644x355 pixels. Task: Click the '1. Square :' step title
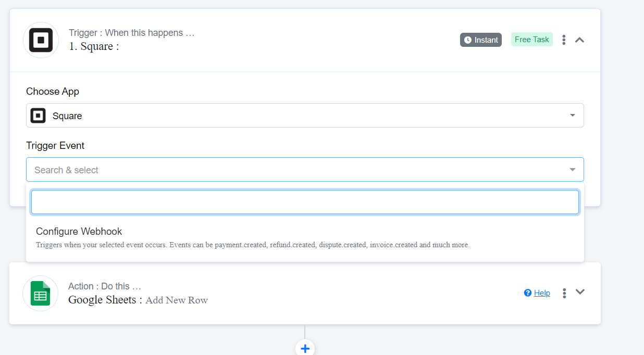[x=94, y=46]
